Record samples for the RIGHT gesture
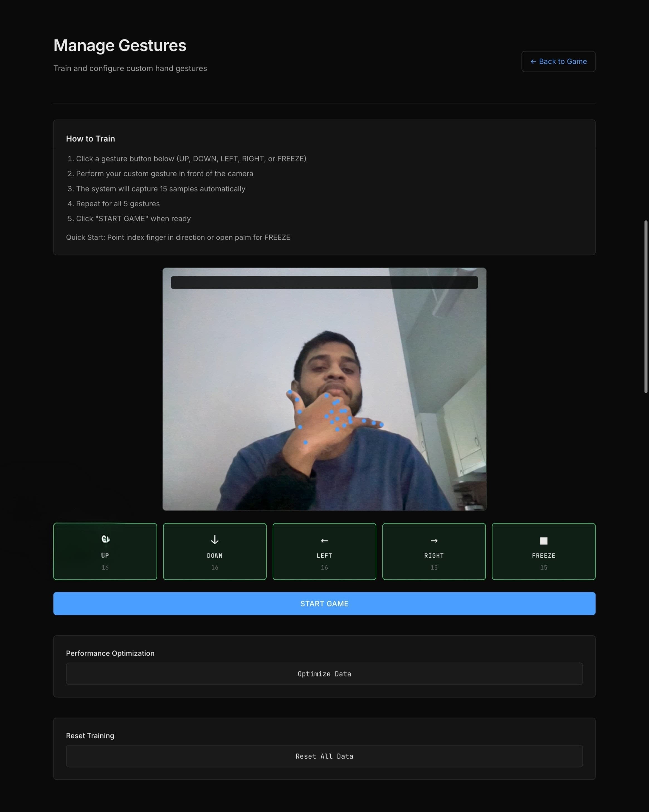This screenshot has width=649, height=812. (434, 551)
